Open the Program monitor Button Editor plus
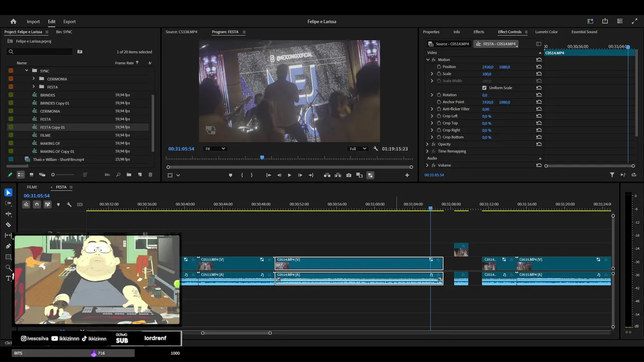Viewport: 644px width, 362px height. tap(407, 175)
